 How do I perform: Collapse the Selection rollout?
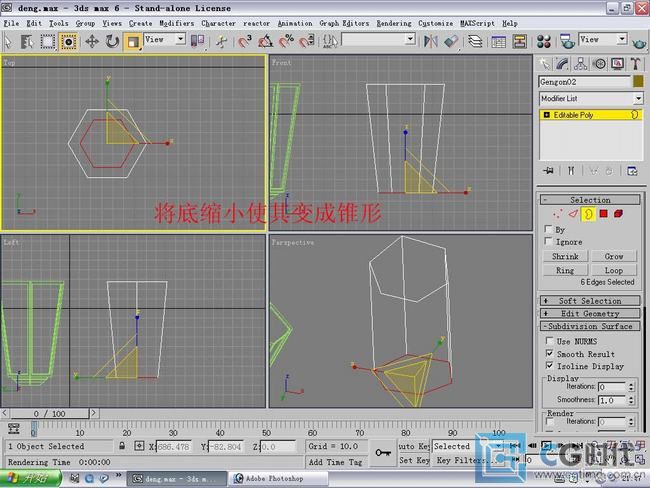[x=590, y=200]
